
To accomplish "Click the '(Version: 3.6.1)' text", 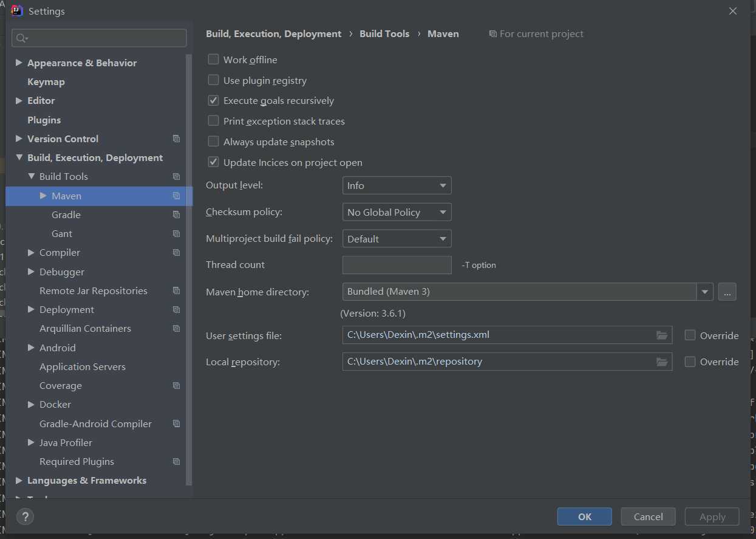I will 373,314.
